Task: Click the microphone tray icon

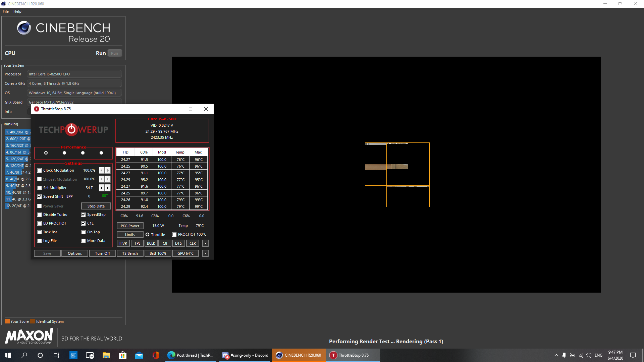Action: point(564,355)
